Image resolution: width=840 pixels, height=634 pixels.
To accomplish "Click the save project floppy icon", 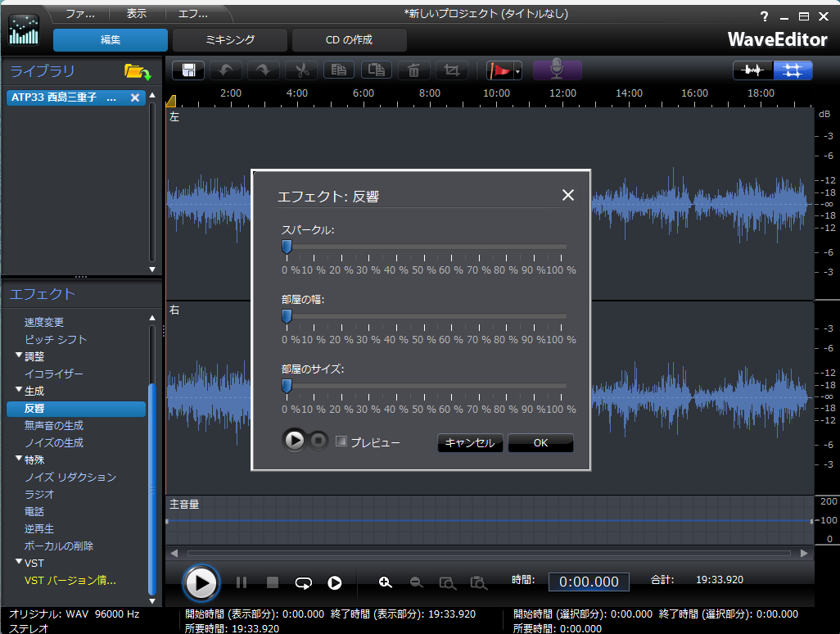I will [188, 70].
